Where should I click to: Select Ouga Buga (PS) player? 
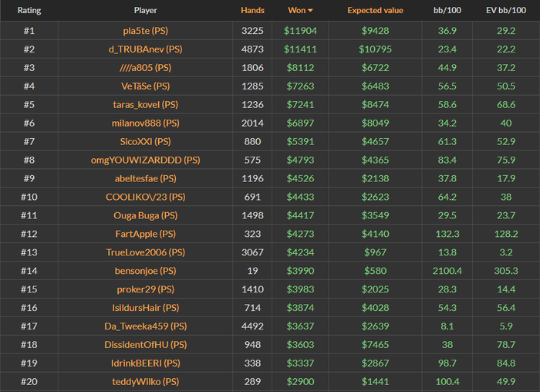(x=146, y=215)
